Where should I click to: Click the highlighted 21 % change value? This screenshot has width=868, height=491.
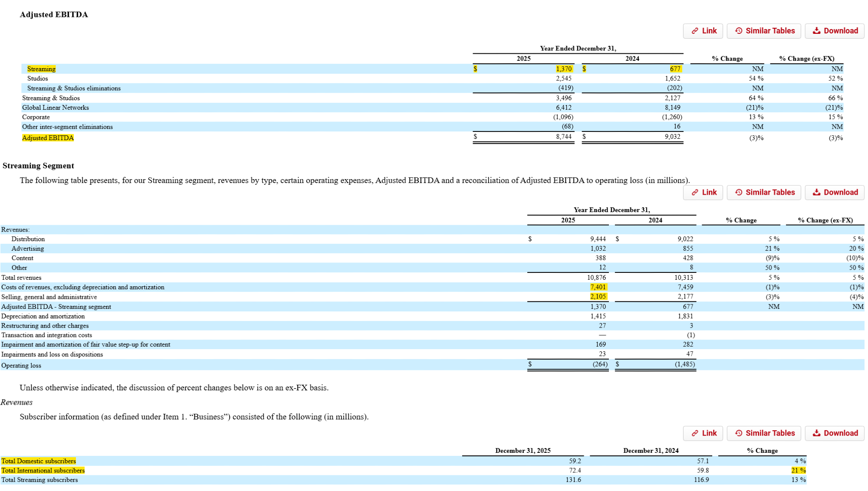pos(798,471)
